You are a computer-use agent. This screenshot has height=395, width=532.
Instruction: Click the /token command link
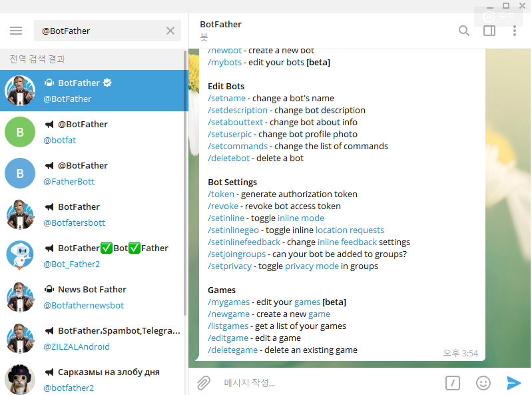221,195
